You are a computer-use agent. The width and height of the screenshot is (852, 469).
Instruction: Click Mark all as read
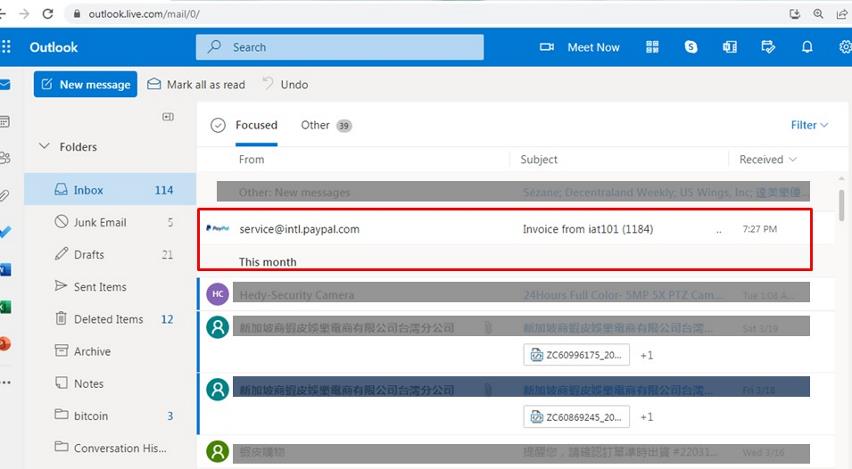click(196, 84)
